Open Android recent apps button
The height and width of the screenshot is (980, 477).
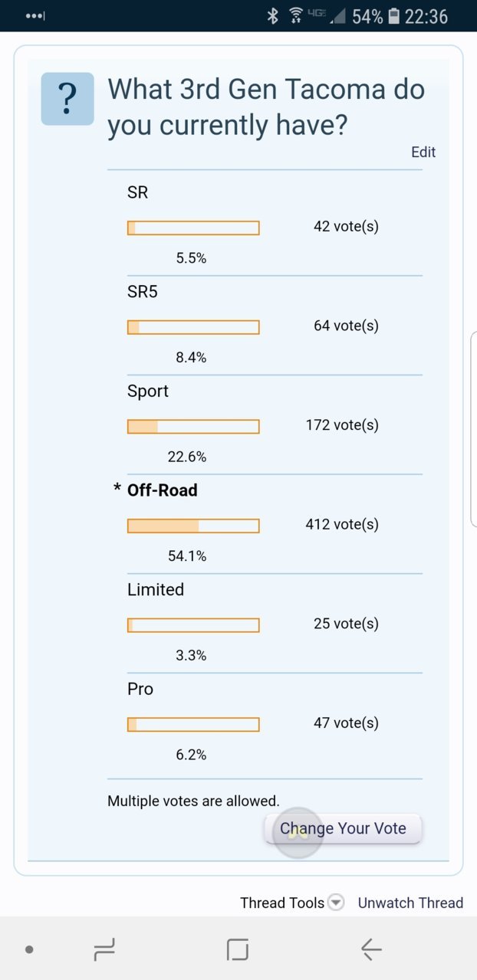point(104,950)
